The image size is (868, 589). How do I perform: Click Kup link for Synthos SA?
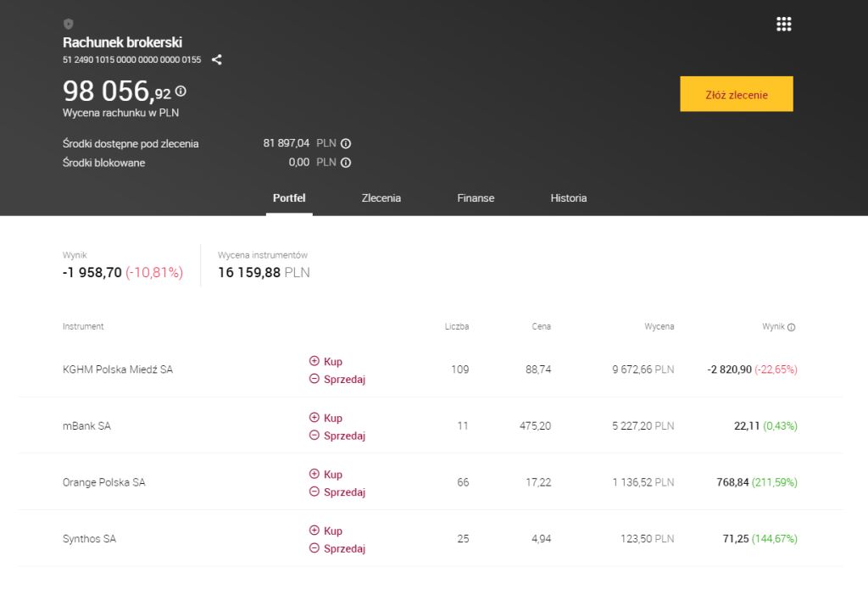point(332,531)
